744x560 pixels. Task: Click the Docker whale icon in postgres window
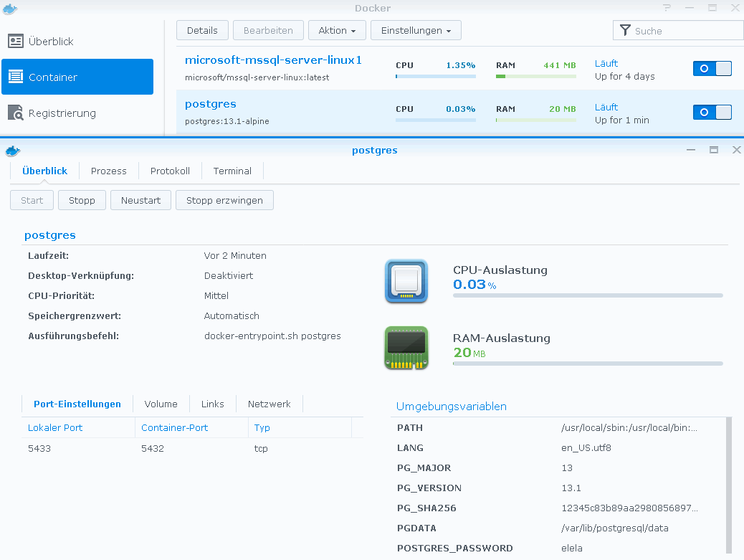13,151
